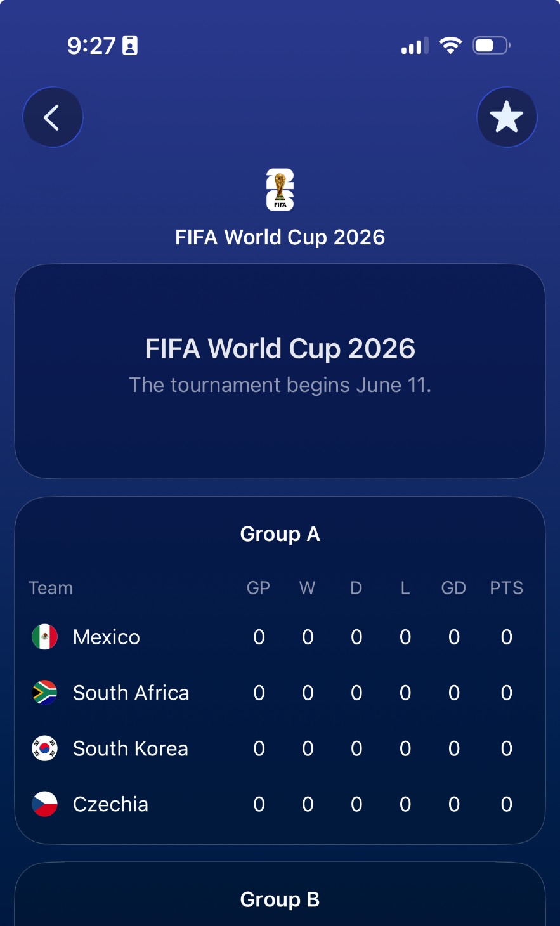Tap the Czechia flag icon
This screenshot has width=560, height=926.
tap(44, 804)
